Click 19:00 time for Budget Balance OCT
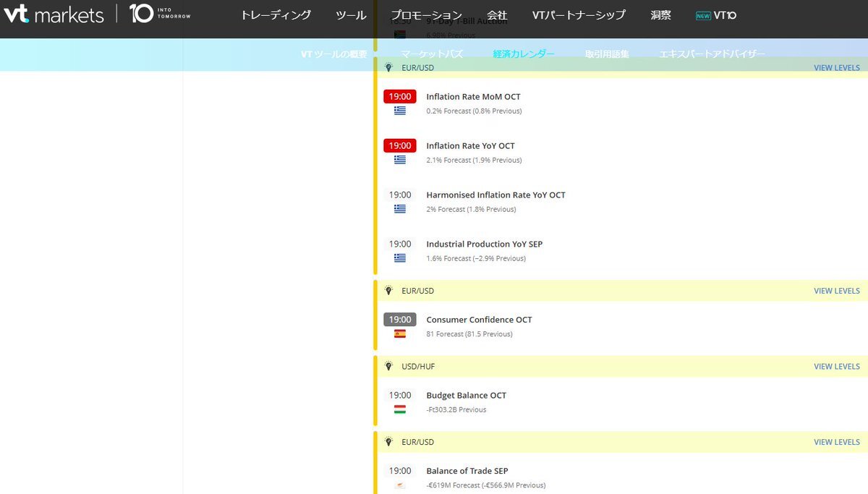868x494 pixels. pos(400,395)
